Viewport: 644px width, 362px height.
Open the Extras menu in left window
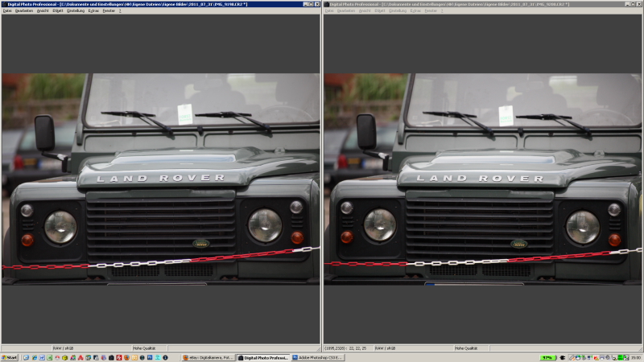[x=93, y=10]
